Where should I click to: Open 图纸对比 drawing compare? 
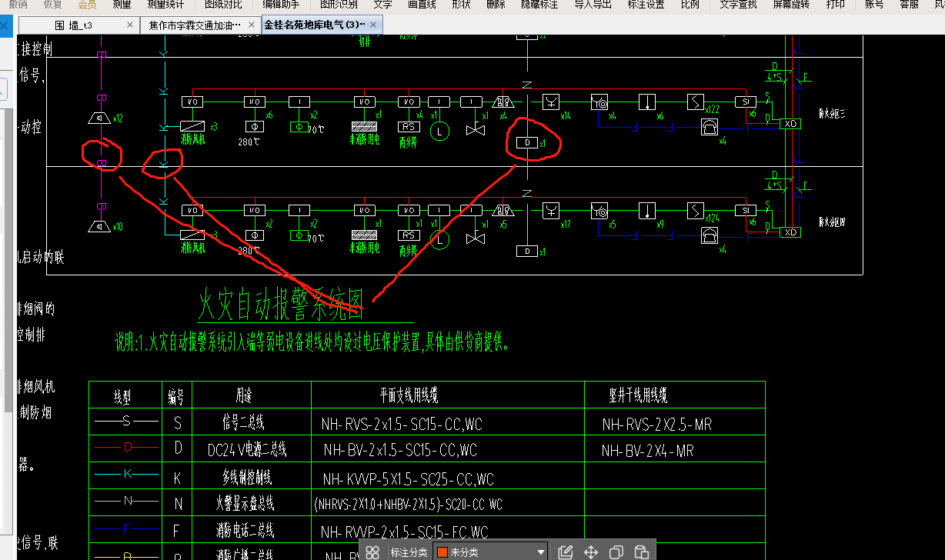[x=223, y=5]
